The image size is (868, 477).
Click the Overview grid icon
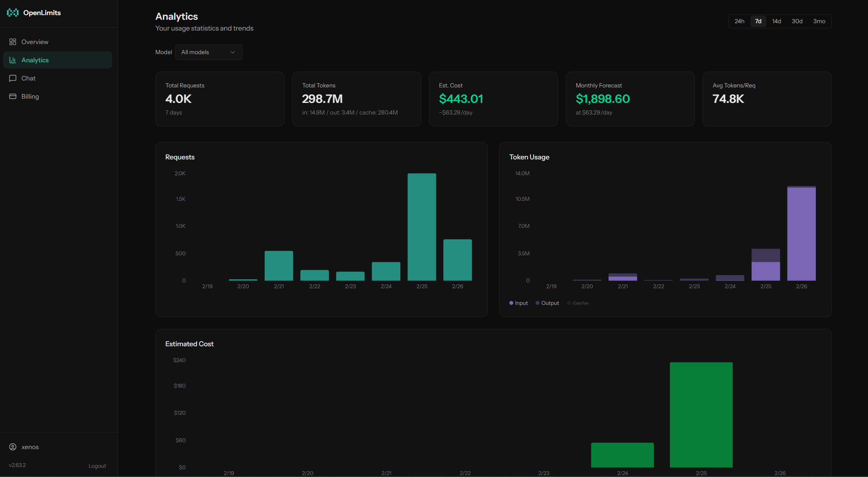pyautogui.click(x=13, y=42)
